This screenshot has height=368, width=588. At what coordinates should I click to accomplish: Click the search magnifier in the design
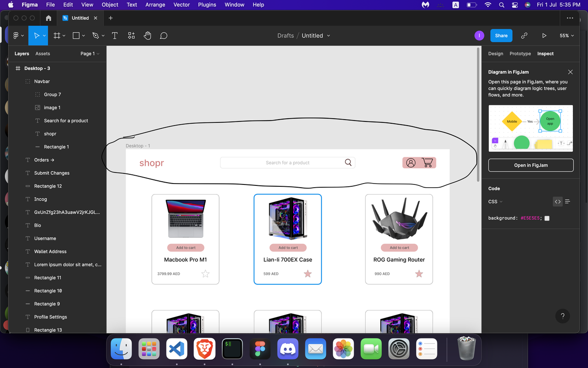tap(348, 162)
